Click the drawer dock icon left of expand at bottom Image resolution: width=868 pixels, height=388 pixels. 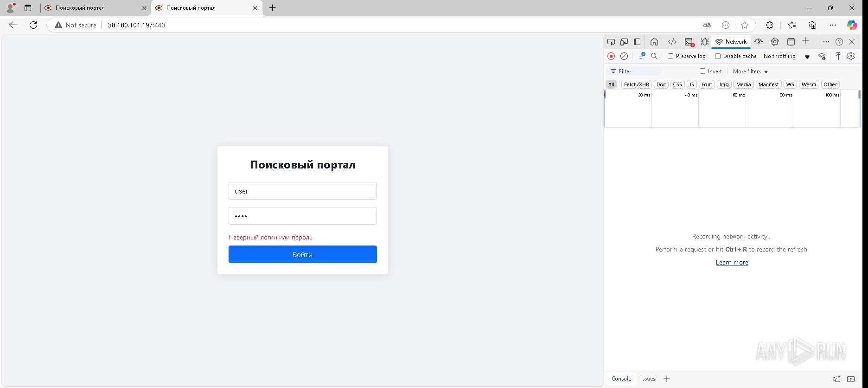(836, 379)
